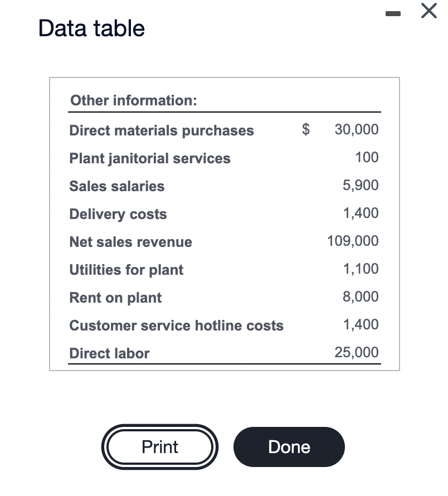The height and width of the screenshot is (496, 448).
Task: Select the Customer service hotline costs label
Action: (176, 325)
